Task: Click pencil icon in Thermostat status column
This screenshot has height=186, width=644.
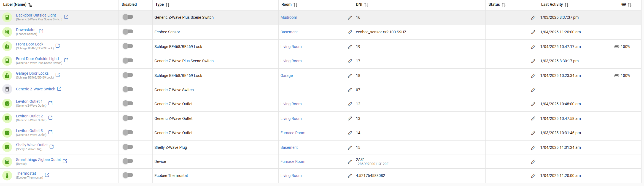Action: click(533, 176)
